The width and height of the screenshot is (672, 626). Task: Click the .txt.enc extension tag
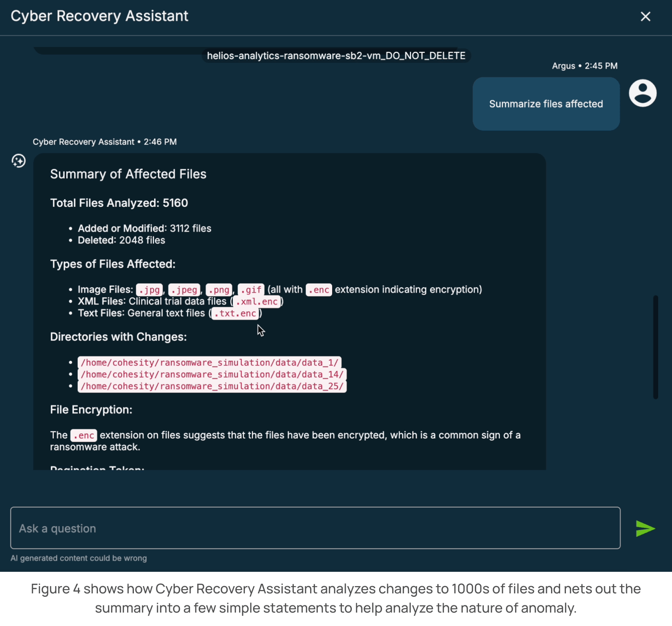click(x=235, y=314)
